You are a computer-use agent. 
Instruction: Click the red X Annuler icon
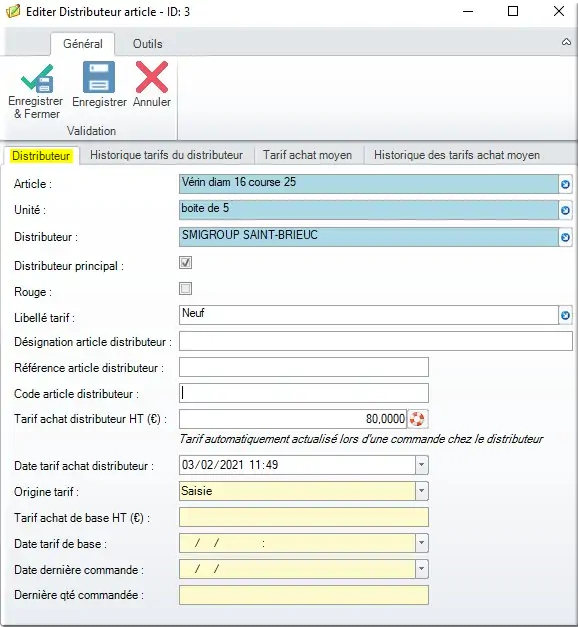click(152, 77)
